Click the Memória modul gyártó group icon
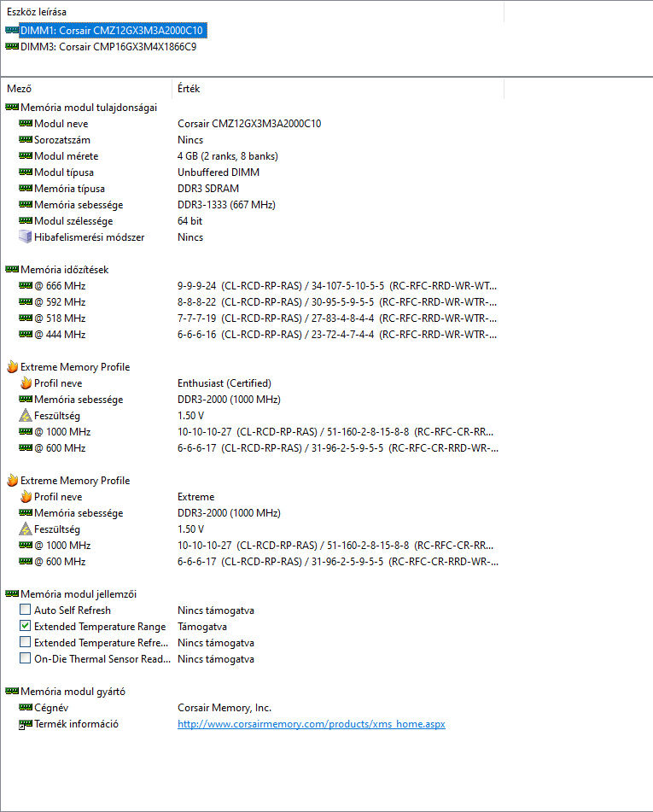653x812 pixels. coord(12,692)
